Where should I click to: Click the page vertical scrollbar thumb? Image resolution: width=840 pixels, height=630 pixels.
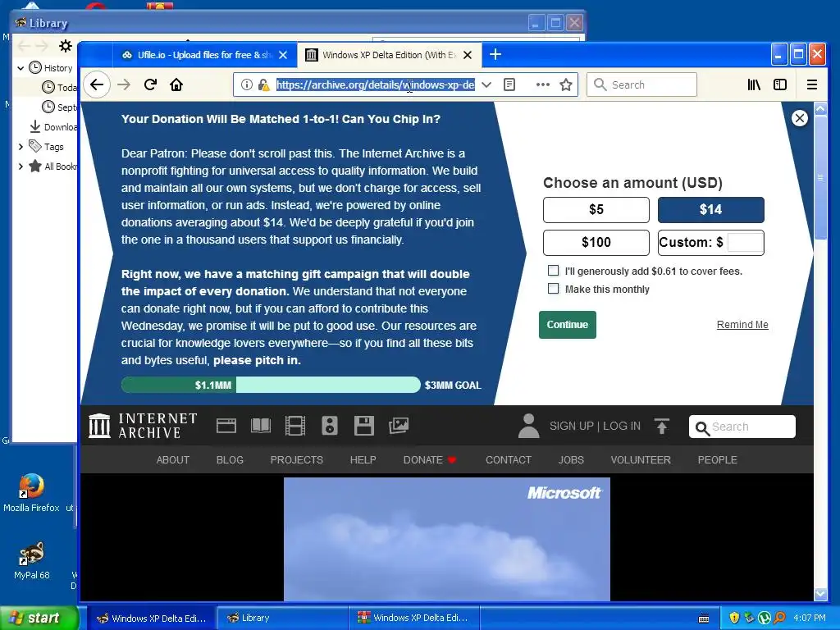[820, 177]
